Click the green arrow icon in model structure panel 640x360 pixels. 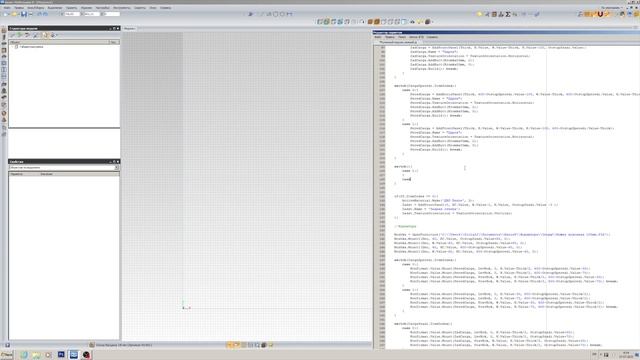[x=19, y=35]
